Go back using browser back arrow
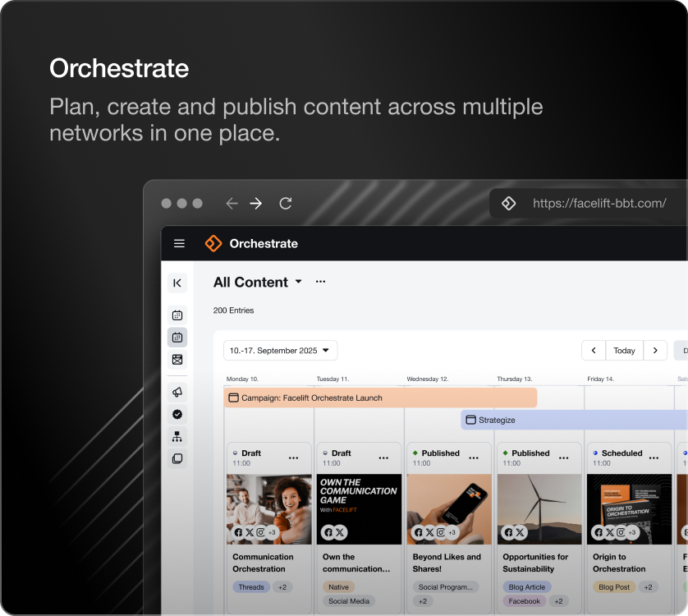 tap(232, 204)
